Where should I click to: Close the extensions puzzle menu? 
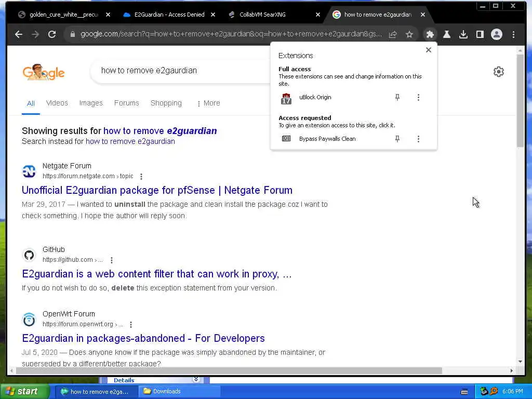pos(430,34)
